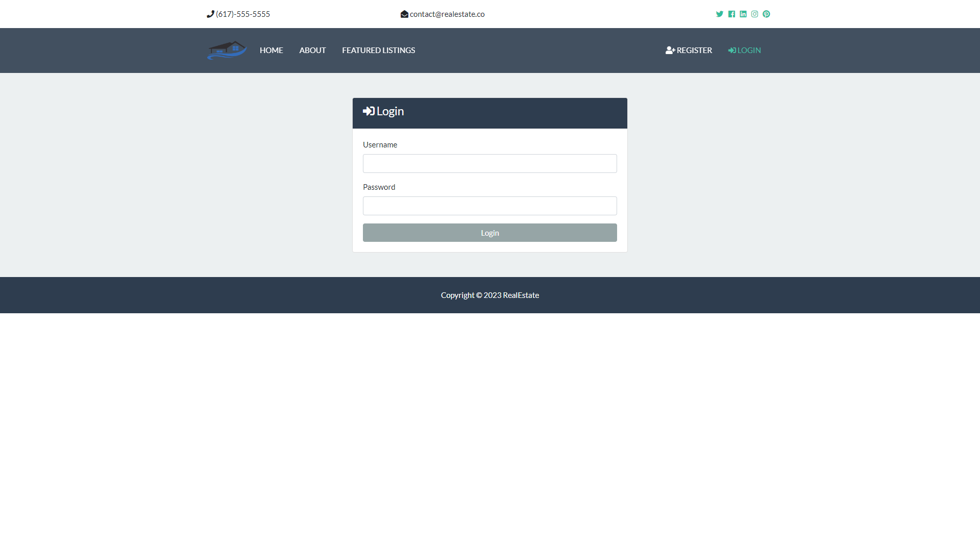Open the Instagram social icon

[x=754, y=14]
